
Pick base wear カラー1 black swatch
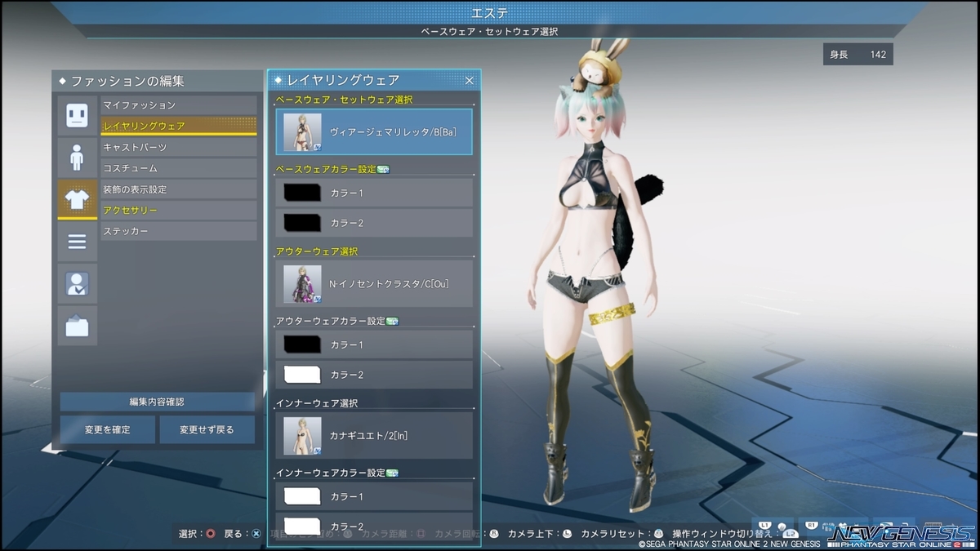(x=302, y=193)
